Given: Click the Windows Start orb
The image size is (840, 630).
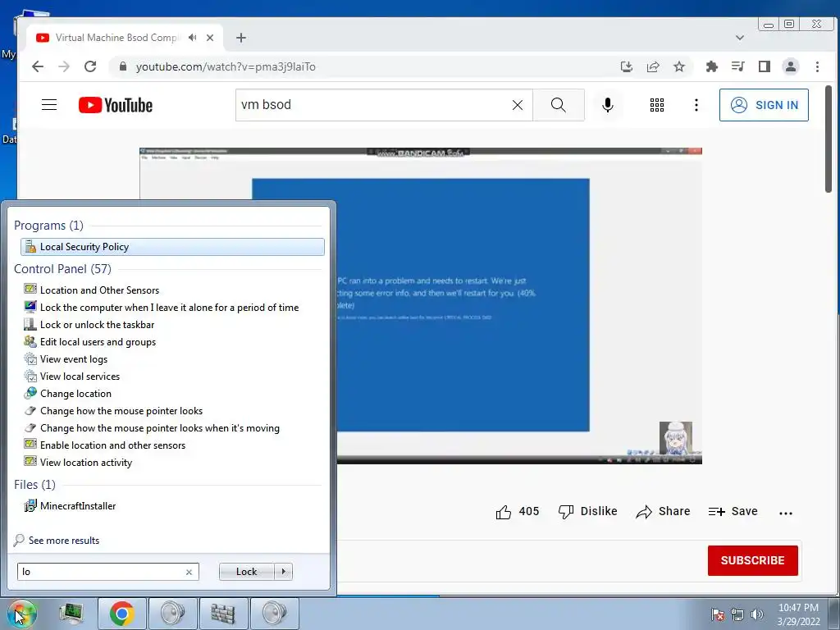Looking at the screenshot, I should [22, 613].
